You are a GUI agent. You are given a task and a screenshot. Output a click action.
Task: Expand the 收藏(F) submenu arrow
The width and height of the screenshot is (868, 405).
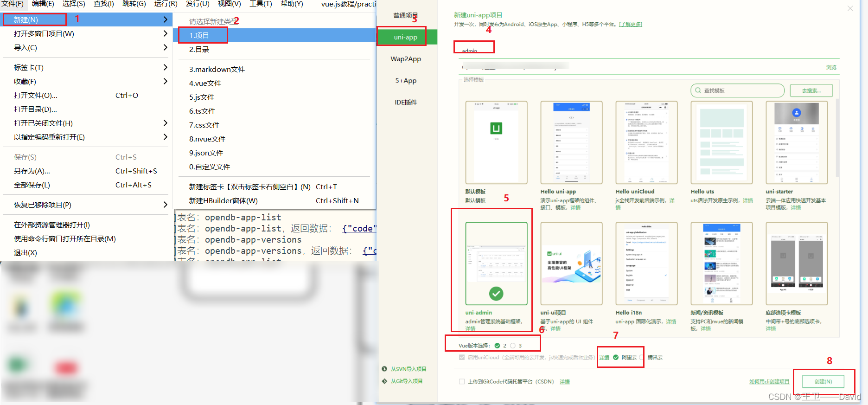tap(165, 81)
